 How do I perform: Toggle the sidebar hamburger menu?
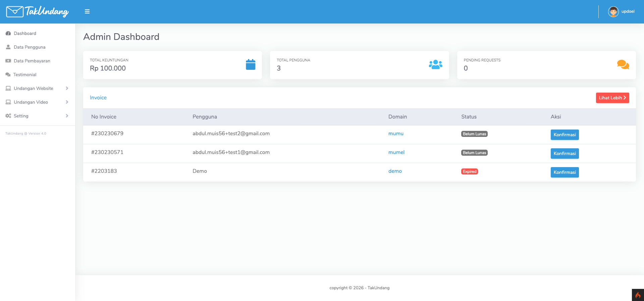pos(87,11)
